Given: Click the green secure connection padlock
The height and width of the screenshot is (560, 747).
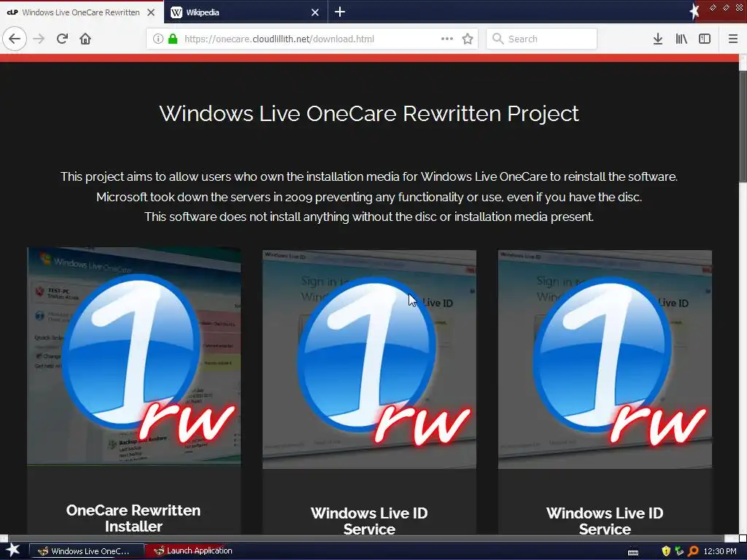Looking at the screenshot, I should [x=174, y=39].
